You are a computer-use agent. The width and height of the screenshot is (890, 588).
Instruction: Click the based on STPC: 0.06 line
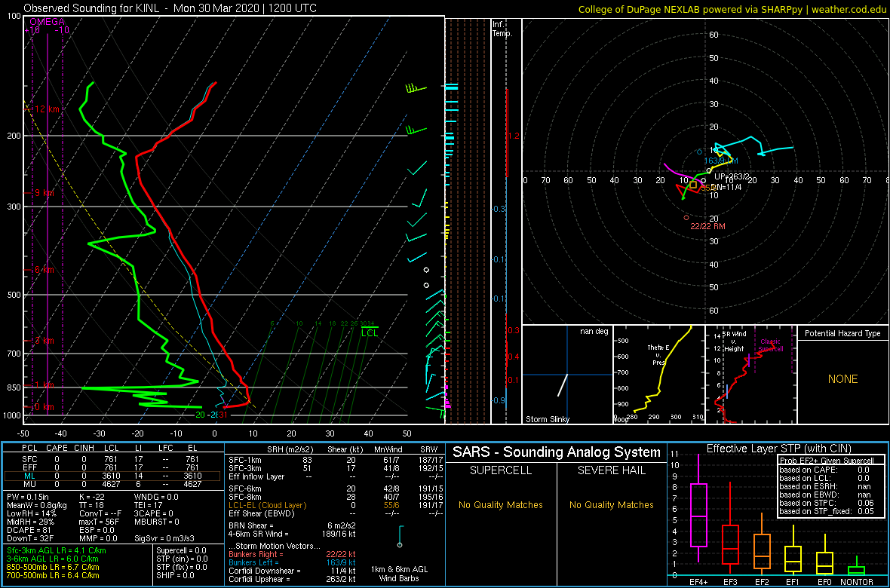(x=825, y=502)
